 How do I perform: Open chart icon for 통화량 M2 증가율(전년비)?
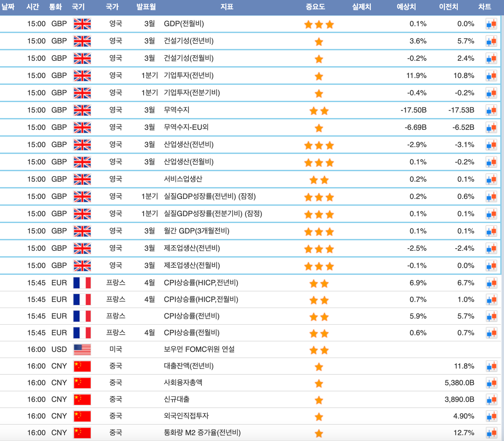click(x=491, y=433)
